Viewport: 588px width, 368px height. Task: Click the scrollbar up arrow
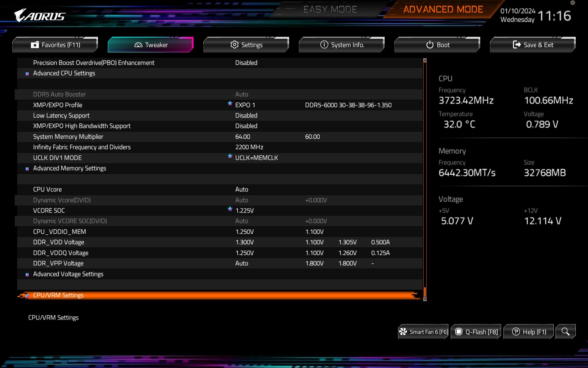[425, 60]
